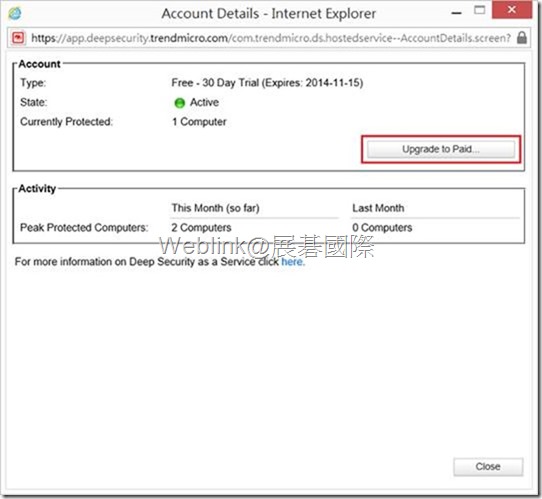
Task: Click the green Active status indicator
Action: 179,103
